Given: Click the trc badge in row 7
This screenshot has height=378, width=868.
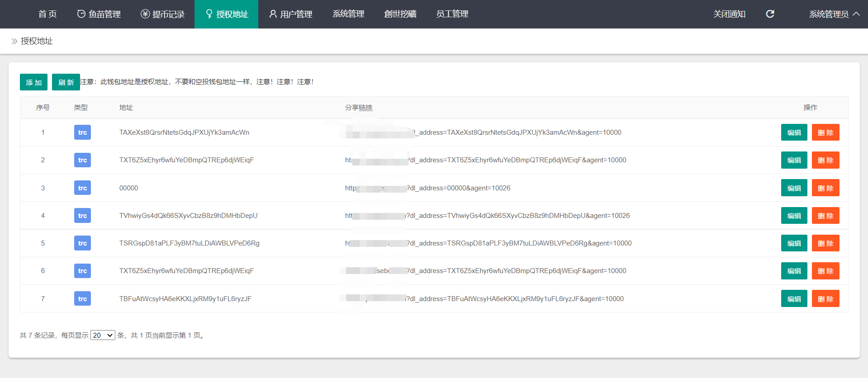Looking at the screenshot, I should pyautogui.click(x=82, y=298).
